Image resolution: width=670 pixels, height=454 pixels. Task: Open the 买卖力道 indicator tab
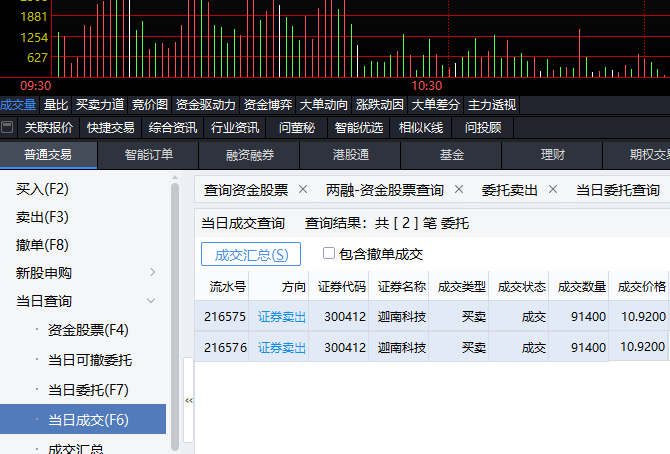pyautogui.click(x=100, y=105)
